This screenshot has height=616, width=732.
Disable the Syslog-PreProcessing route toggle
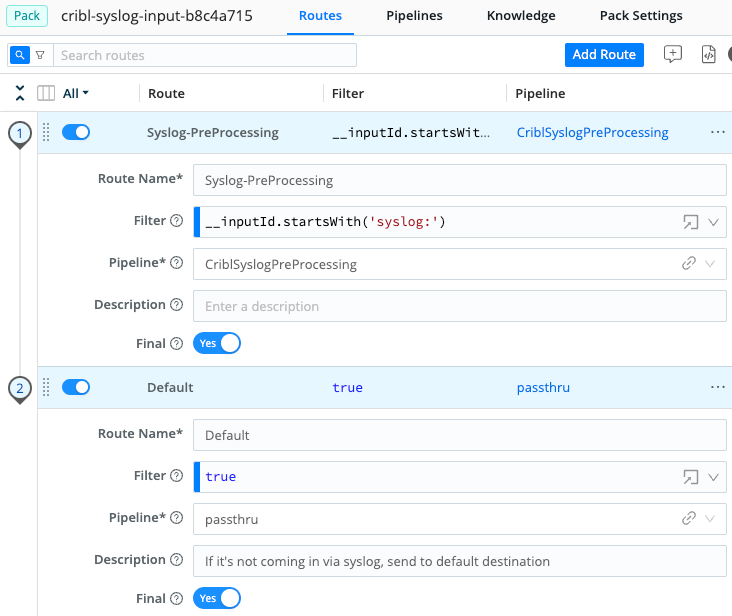coord(76,132)
